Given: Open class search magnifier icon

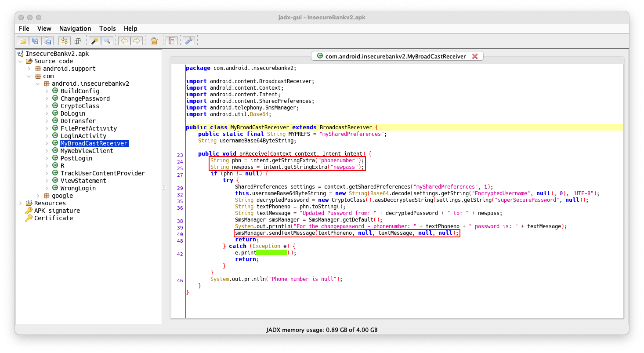Looking at the screenshot, I should (107, 41).
